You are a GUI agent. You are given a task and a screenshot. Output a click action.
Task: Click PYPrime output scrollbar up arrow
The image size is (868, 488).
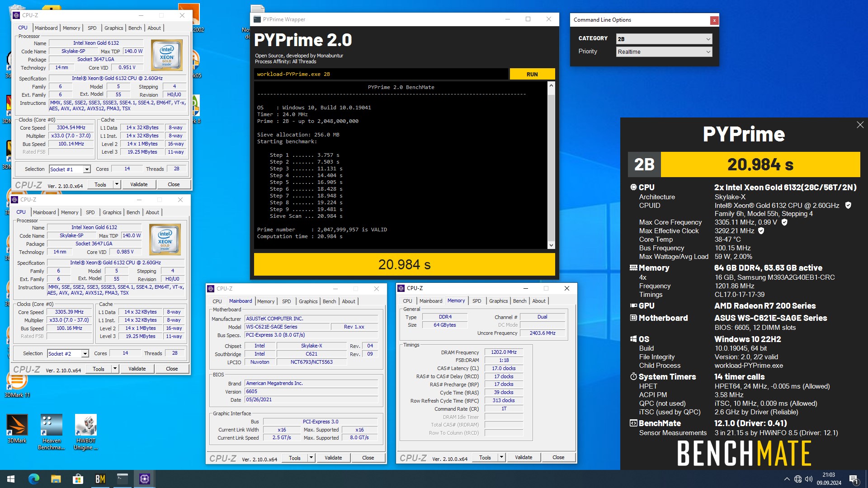(551, 85)
